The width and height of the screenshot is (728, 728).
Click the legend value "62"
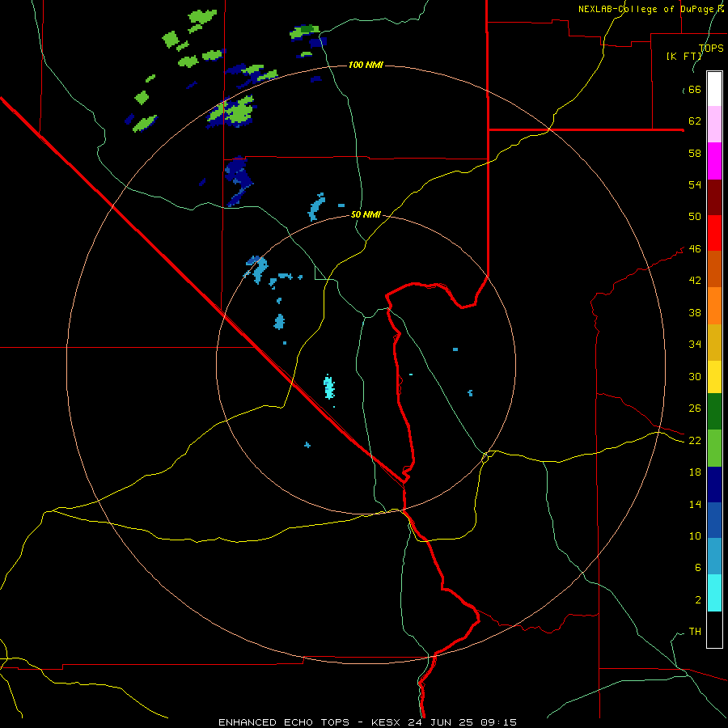coord(695,121)
